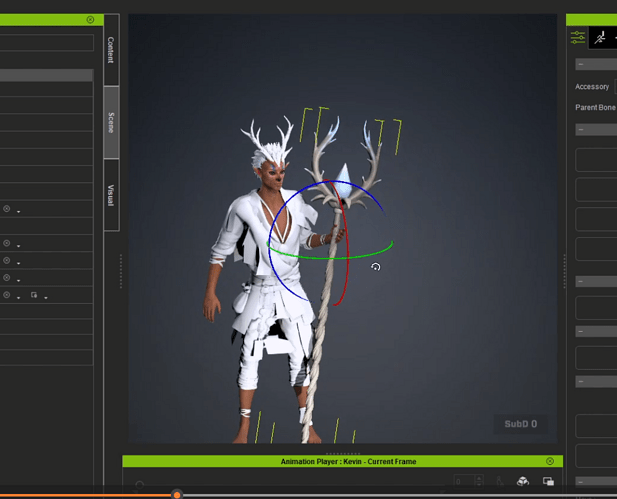Click the search field at the top of the Scene panel
This screenshot has height=499, width=617.
[46, 43]
